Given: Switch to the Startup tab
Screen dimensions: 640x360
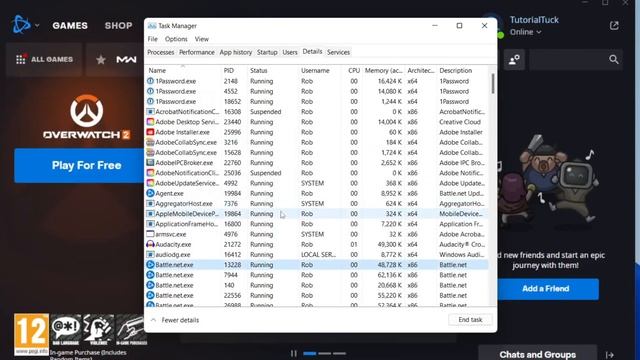Looking at the screenshot, I should [267, 52].
